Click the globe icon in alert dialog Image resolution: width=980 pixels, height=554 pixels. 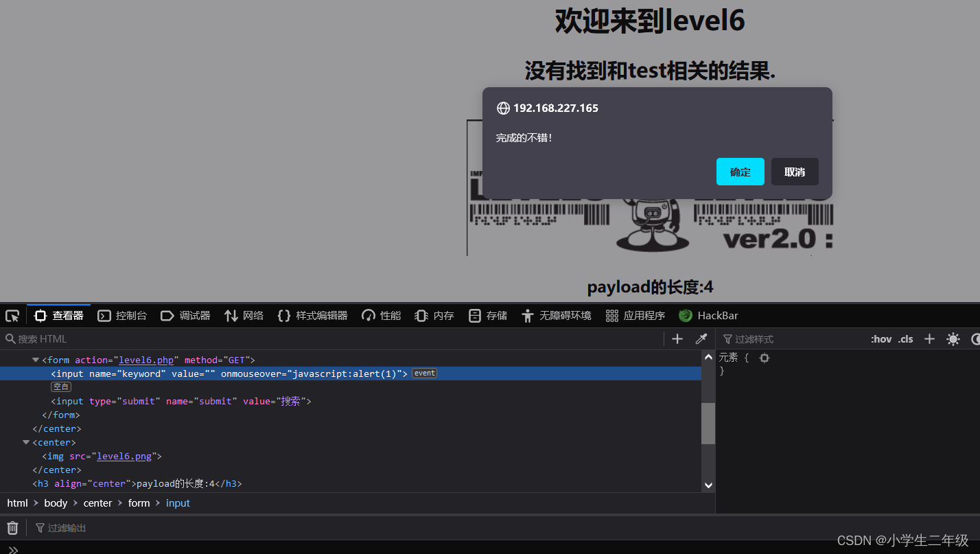click(503, 108)
